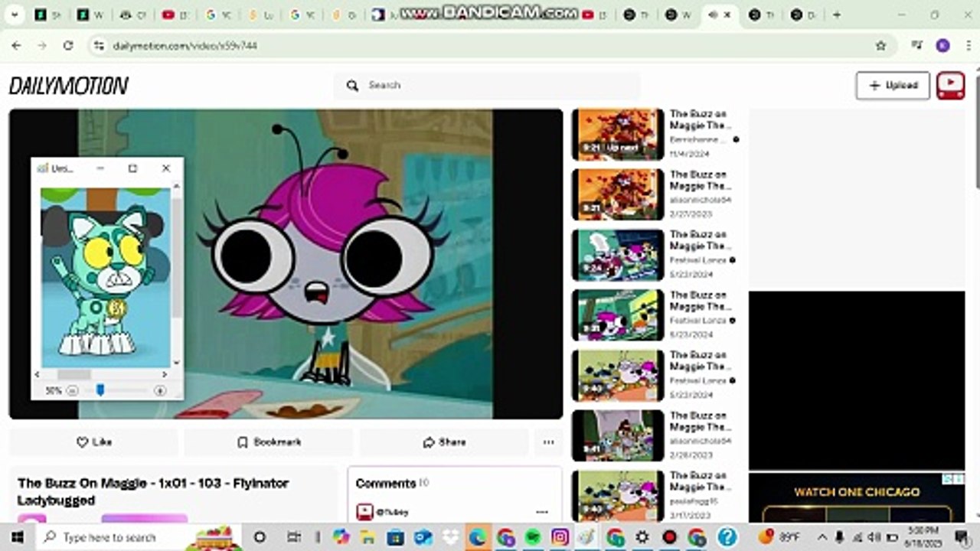Screen dimensions: 980x551
Task: Open Copilot from the taskbar
Action: (341, 537)
